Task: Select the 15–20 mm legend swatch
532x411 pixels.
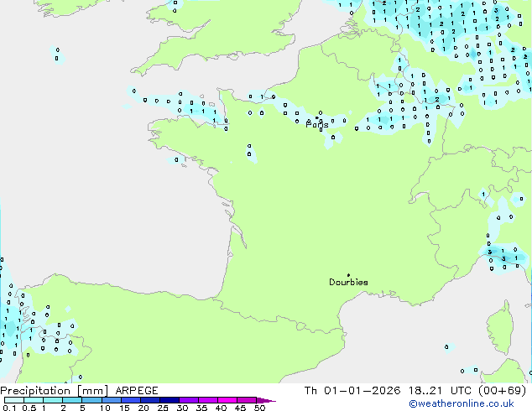Action: click(x=131, y=400)
